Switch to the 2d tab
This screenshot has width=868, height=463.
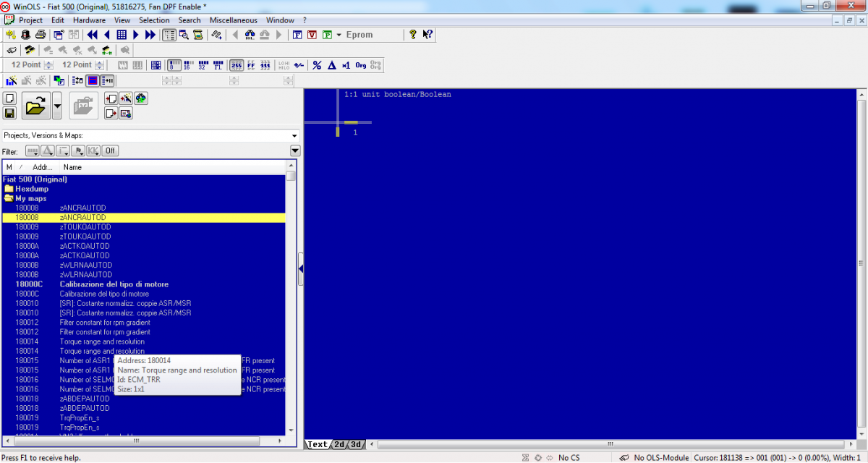tap(339, 444)
